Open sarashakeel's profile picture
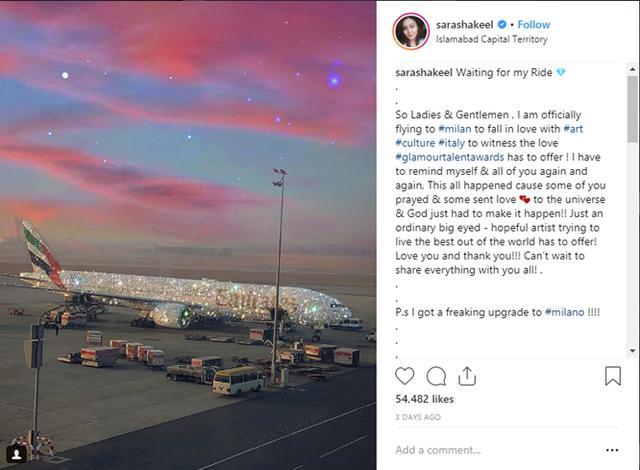 [410, 31]
